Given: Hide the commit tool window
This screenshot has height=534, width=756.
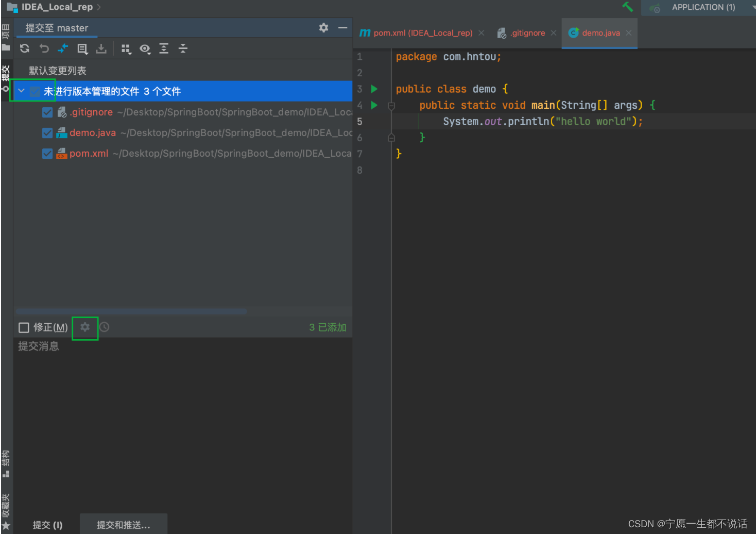Looking at the screenshot, I should point(342,28).
